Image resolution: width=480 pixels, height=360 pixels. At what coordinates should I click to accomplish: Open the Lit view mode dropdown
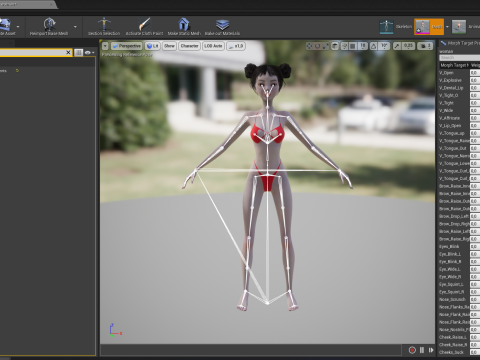tap(153, 46)
